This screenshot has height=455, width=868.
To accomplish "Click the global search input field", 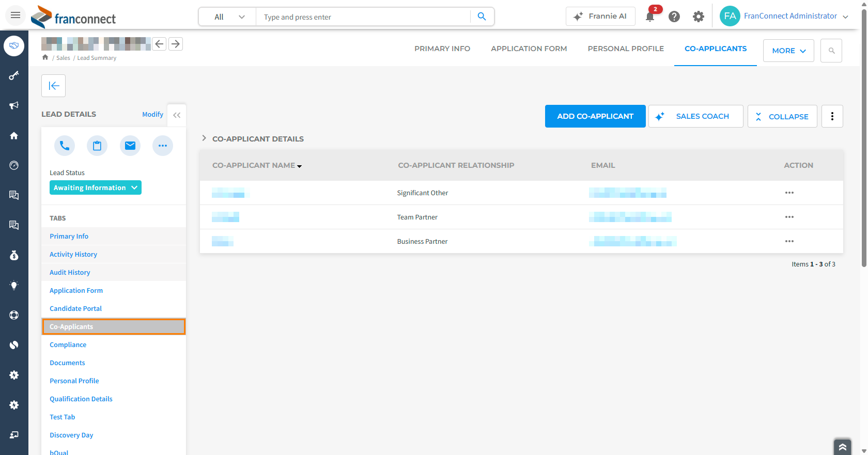I will (x=363, y=17).
